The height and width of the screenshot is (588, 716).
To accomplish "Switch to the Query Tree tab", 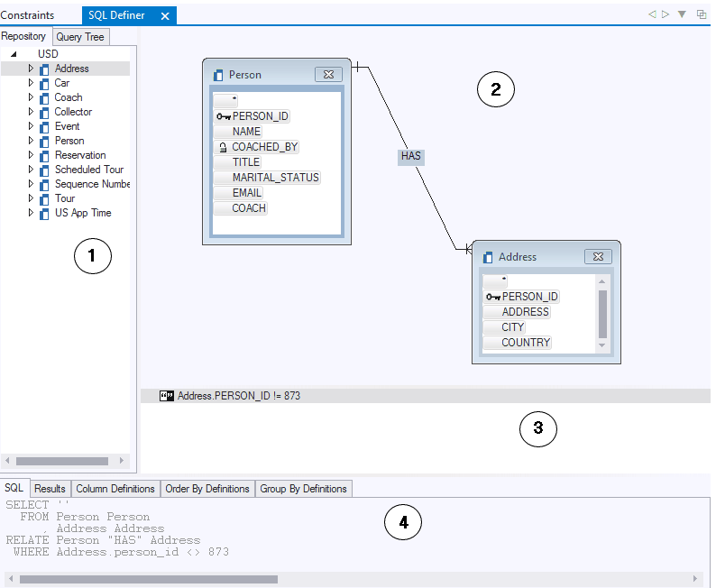I will tap(80, 37).
